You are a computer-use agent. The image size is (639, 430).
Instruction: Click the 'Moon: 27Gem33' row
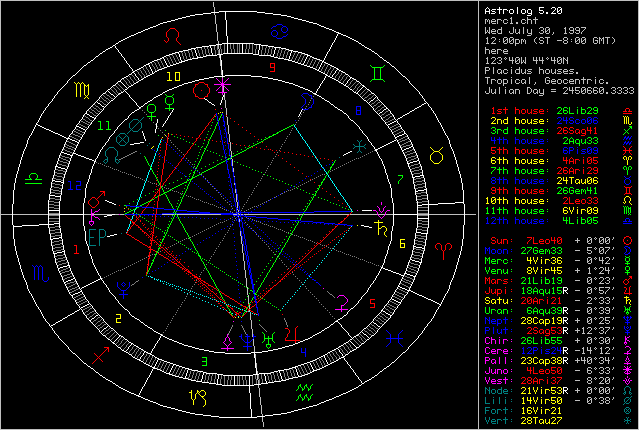558,251
